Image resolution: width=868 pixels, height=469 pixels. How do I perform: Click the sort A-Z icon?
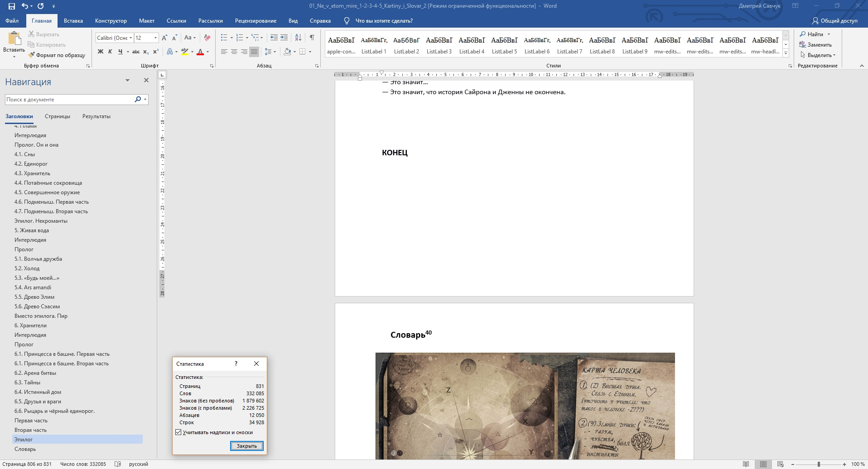(x=298, y=38)
